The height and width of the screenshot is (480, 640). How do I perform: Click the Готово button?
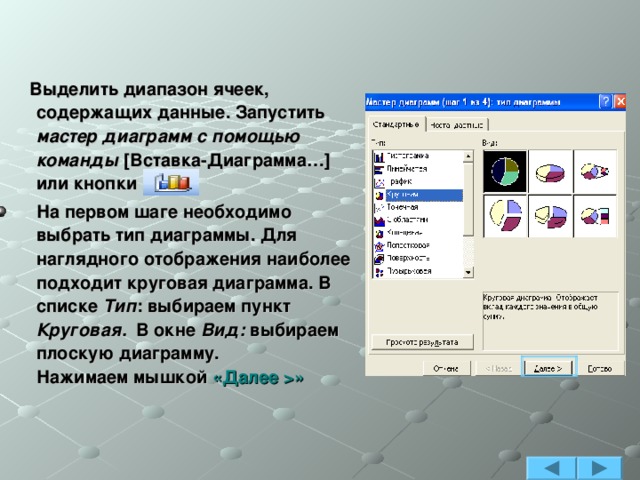pos(600,368)
